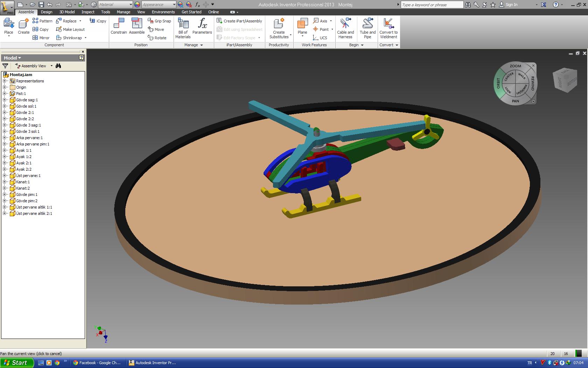Expand the Gövde sag:1 node
Image resolution: width=588 pixels, height=368 pixels.
[5, 100]
